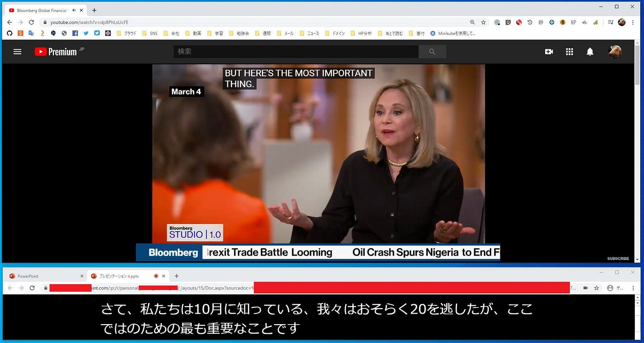Image resolution: width=644 pixels, height=343 pixels.
Task: Open the 学習 bookmark folder
Action: (x=215, y=33)
